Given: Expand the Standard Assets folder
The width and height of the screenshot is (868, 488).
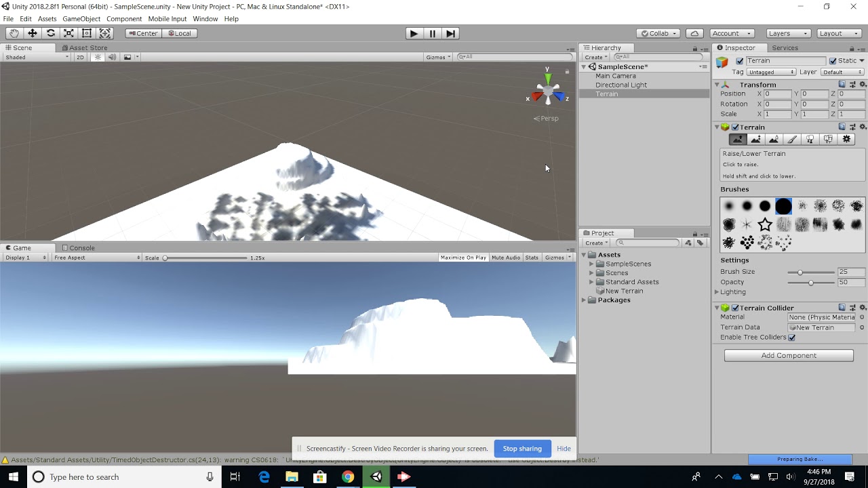Looking at the screenshot, I should pos(591,282).
